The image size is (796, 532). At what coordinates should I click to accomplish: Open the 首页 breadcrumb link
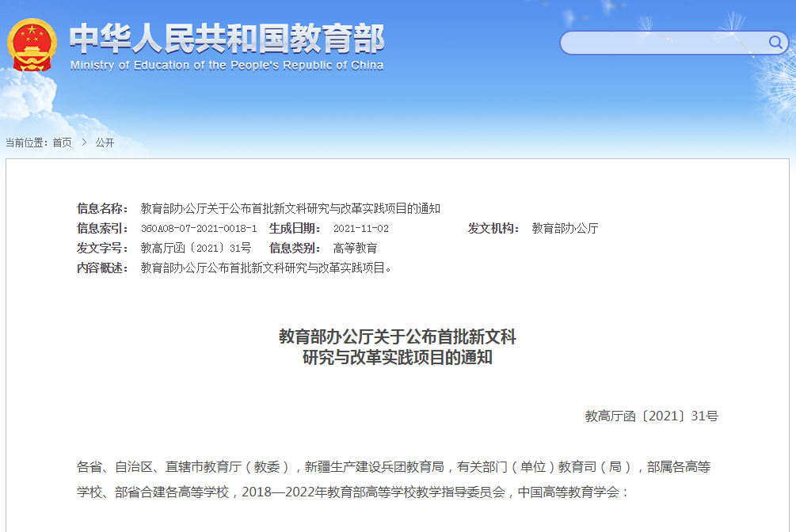(62, 142)
